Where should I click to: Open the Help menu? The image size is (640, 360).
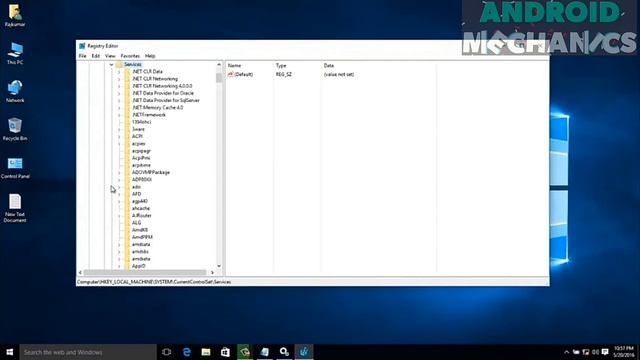150,56
